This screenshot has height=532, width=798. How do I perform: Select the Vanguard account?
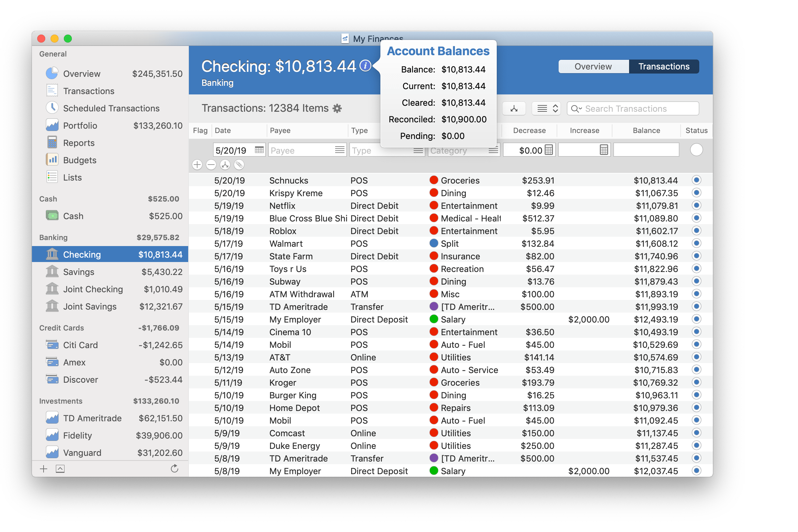110,453
